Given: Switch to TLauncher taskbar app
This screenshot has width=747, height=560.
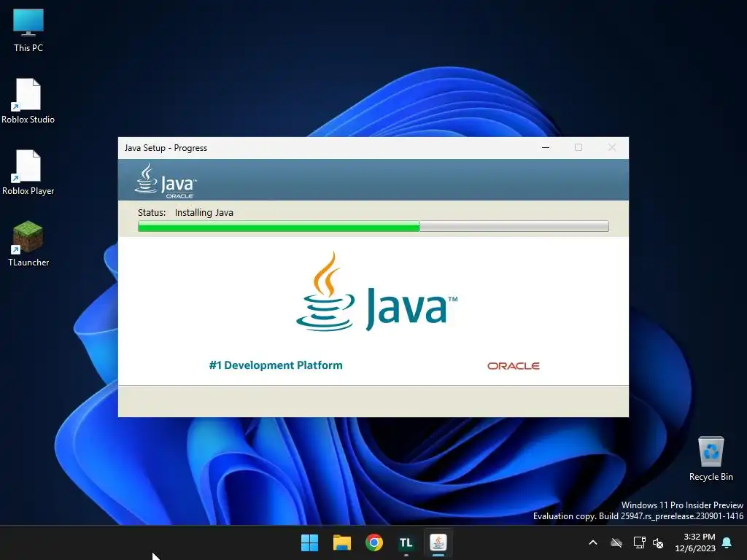Looking at the screenshot, I should click(406, 542).
